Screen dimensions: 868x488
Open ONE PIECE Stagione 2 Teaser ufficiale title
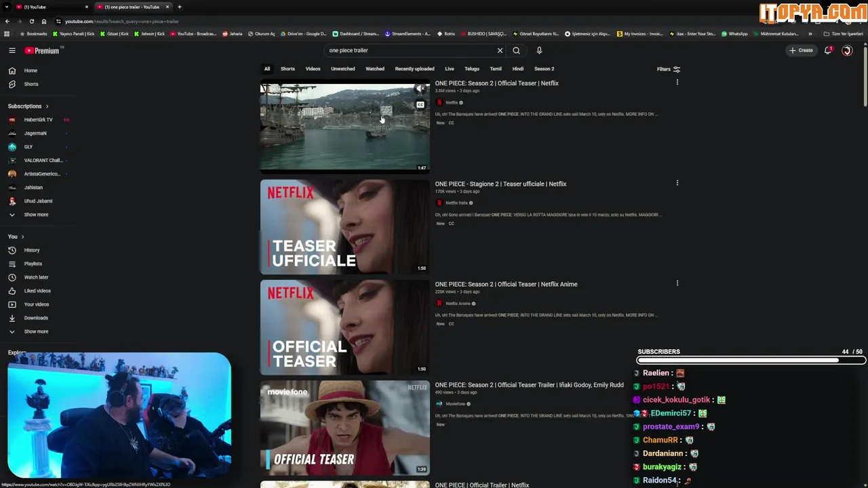[x=500, y=184]
